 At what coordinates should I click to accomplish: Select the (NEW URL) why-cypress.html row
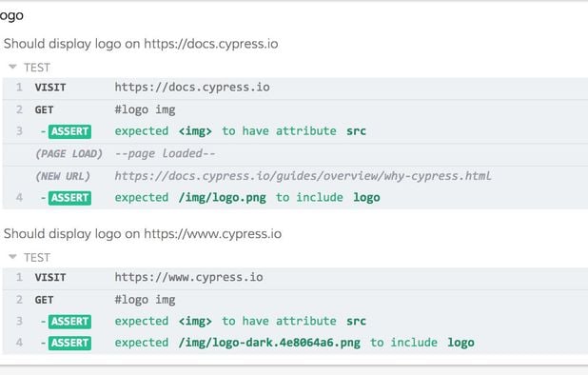295,177
